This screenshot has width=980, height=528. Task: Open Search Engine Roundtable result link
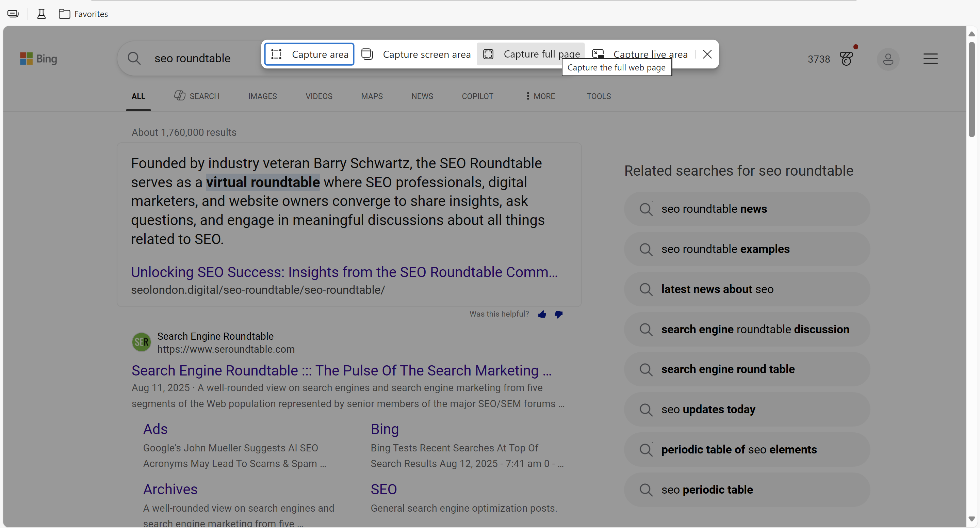coord(341,370)
